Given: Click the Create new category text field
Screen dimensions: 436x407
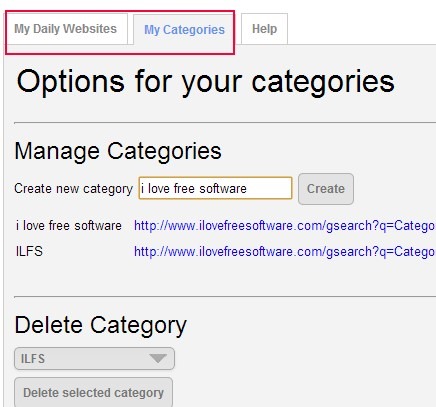Looking at the screenshot, I should (215, 188).
